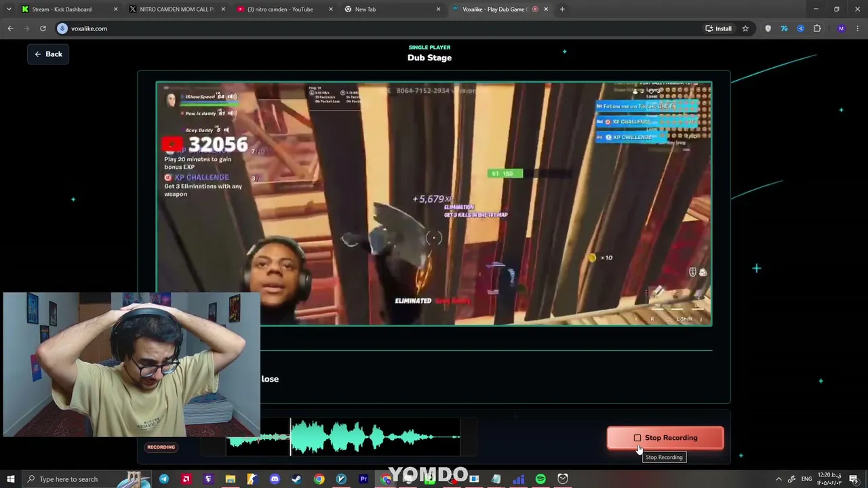Viewport: 868px width, 488px height.
Task: Close the nitro camden YouTube tab
Action: tap(331, 9)
